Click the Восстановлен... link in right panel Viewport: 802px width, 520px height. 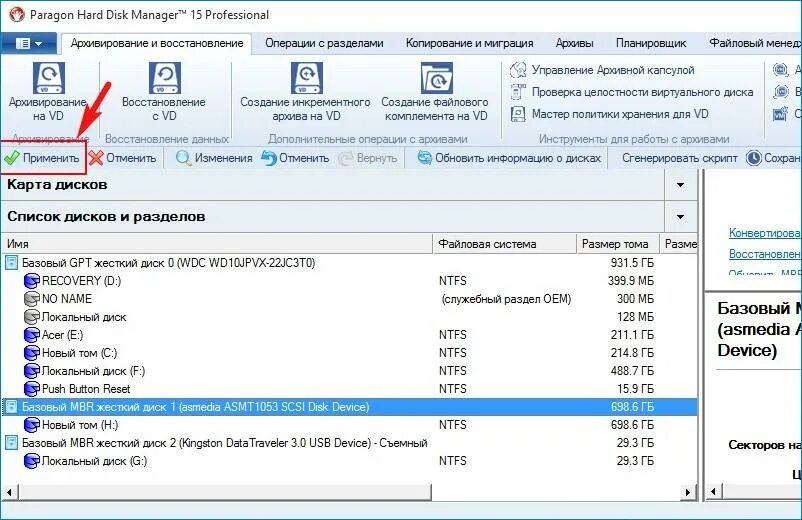[765, 254]
